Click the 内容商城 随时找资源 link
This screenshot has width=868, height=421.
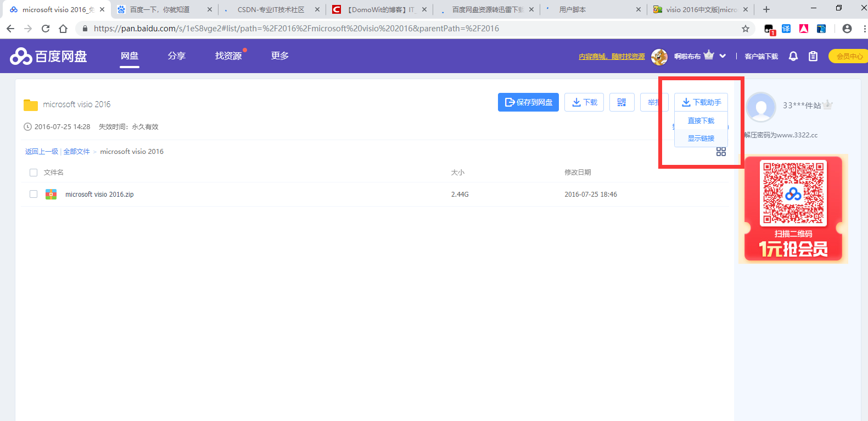pyautogui.click(x=612, y=57)
